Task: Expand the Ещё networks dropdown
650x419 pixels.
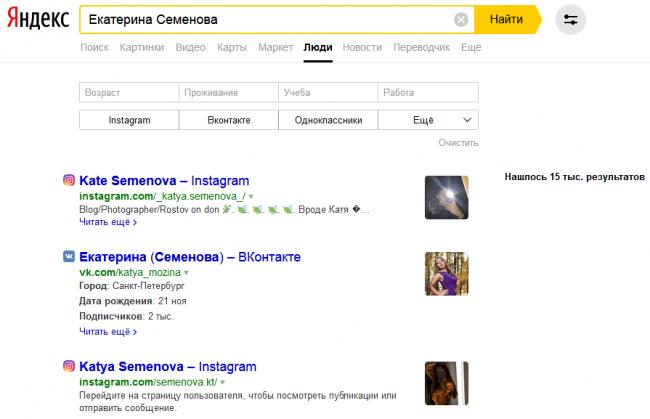Action: 429,120
